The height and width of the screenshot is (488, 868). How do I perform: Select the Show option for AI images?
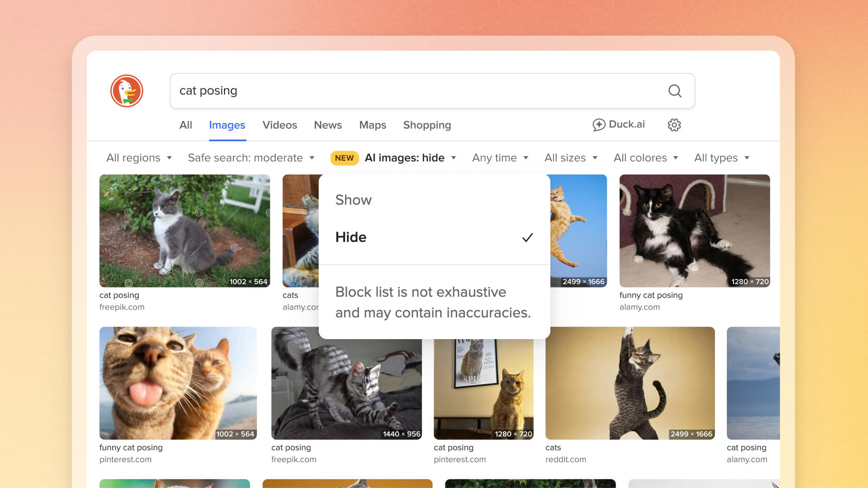[x=353, y=200]
